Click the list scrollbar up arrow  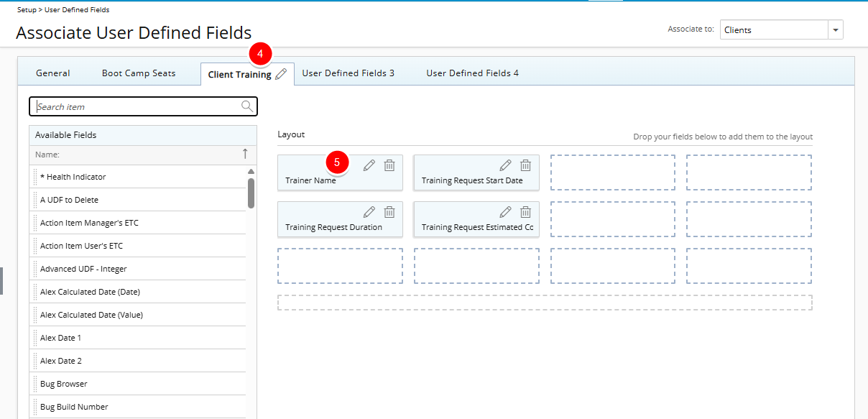[251, 172]
